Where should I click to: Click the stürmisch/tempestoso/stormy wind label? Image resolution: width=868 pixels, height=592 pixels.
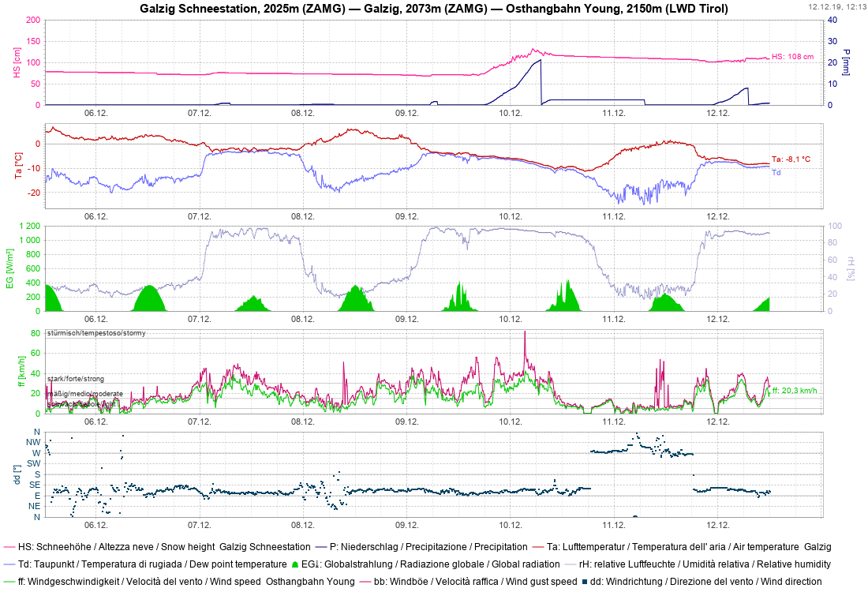point(95,333)
